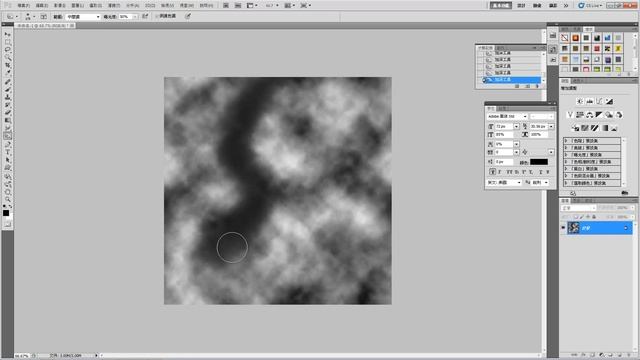Hide the background layer with eye icon

[563, 228]
